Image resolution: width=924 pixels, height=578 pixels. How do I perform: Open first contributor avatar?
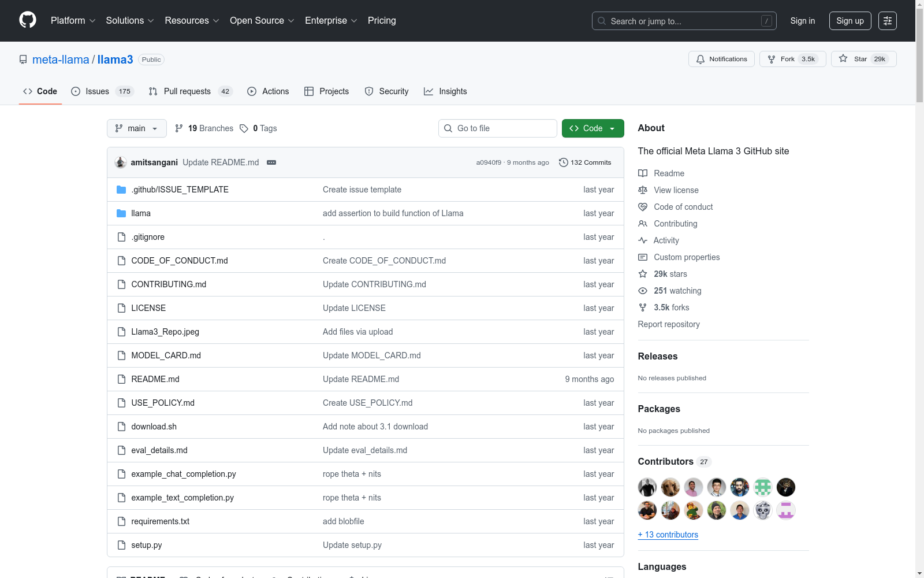(x=647, y=487)
